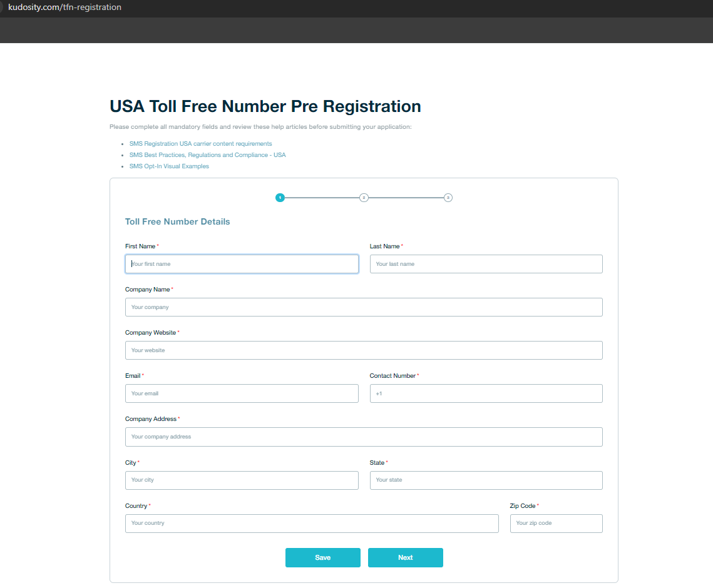
Task: Select the Company Name text box
Action: (x=364, y=307)
